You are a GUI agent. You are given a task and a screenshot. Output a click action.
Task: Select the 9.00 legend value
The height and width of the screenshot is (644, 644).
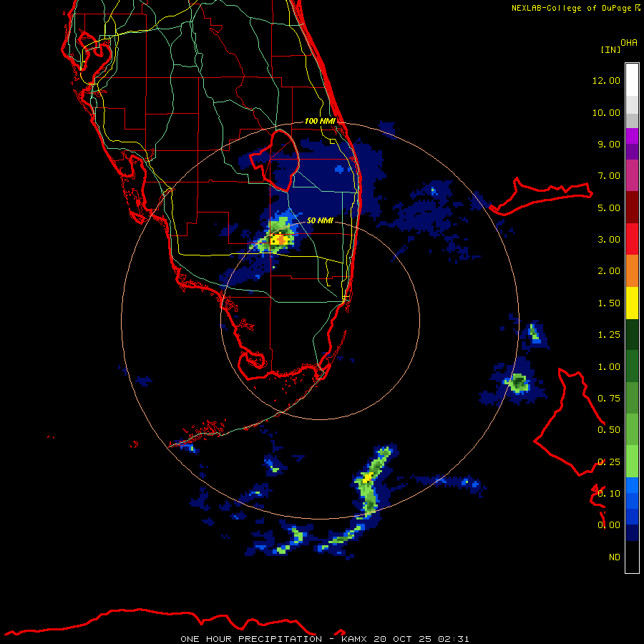click(x=609, y=144)
